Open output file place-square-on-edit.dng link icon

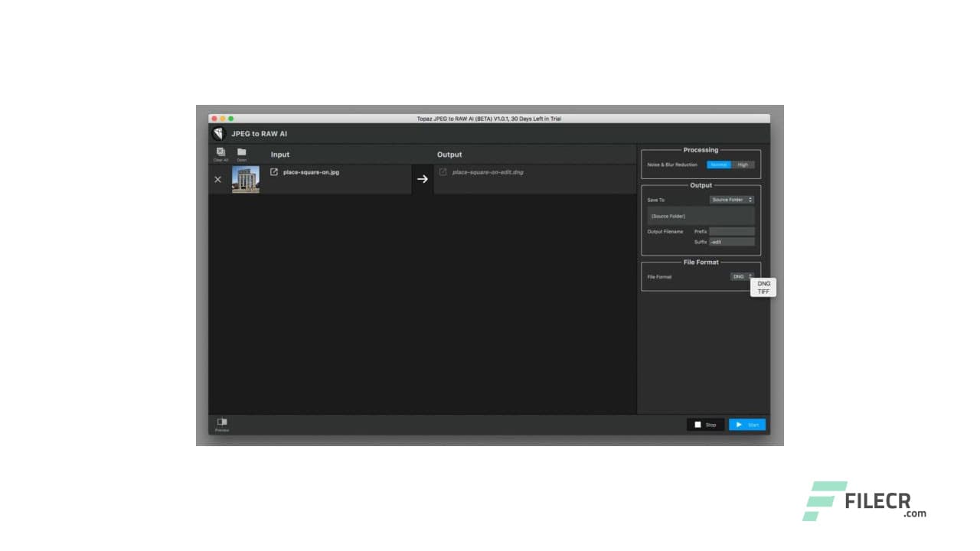443,172
